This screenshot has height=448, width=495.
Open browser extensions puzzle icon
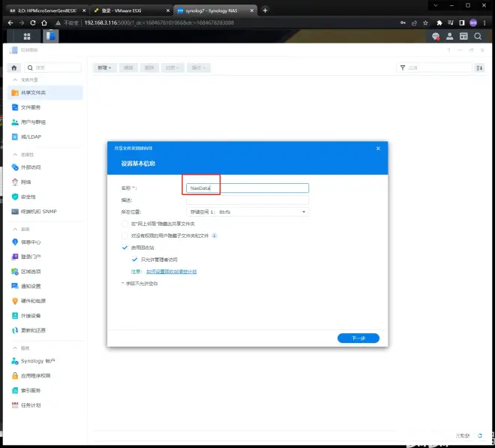tap(439, 23)
